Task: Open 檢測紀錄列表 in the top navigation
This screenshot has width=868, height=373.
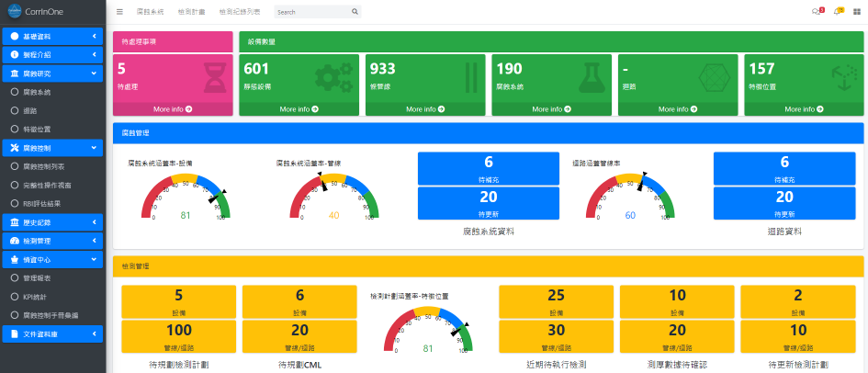Action: pos(240,12)
